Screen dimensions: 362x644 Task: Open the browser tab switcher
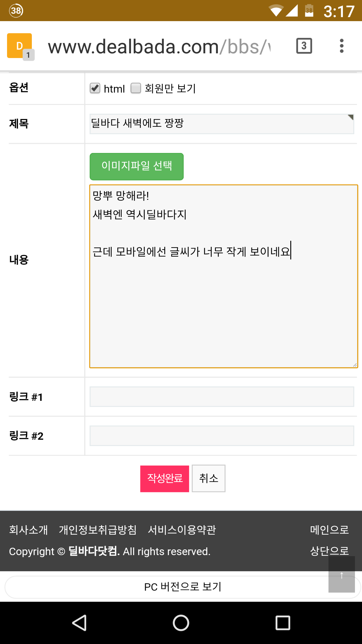(304, 46)
